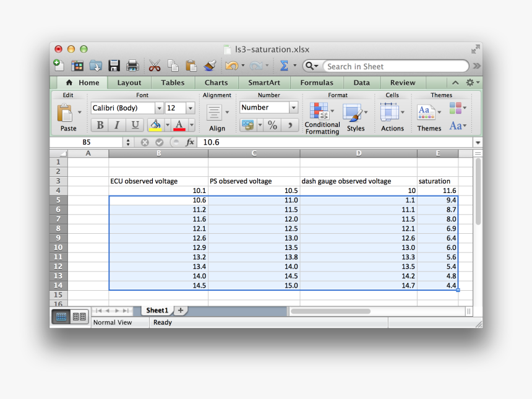Select the percent style icon

tap(273, 126)
